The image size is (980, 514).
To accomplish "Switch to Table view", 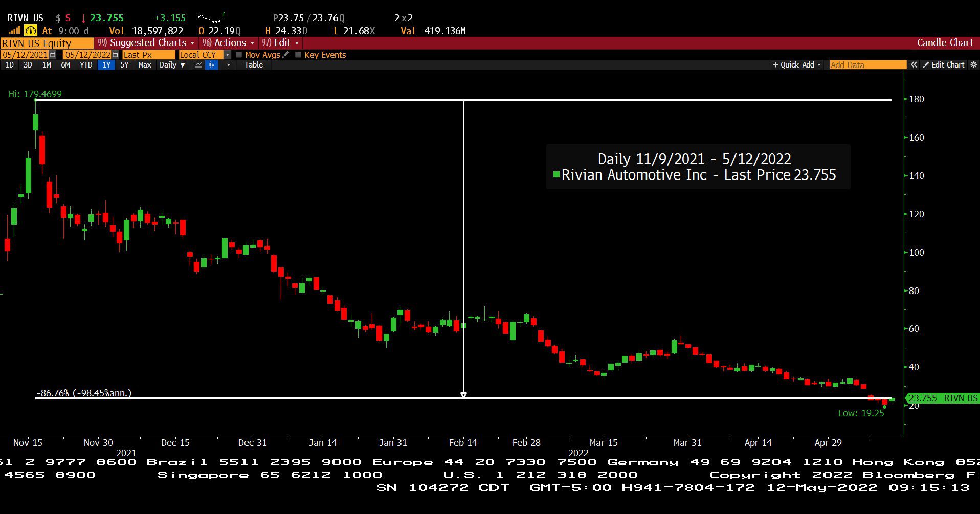I will tap(254, 65).
